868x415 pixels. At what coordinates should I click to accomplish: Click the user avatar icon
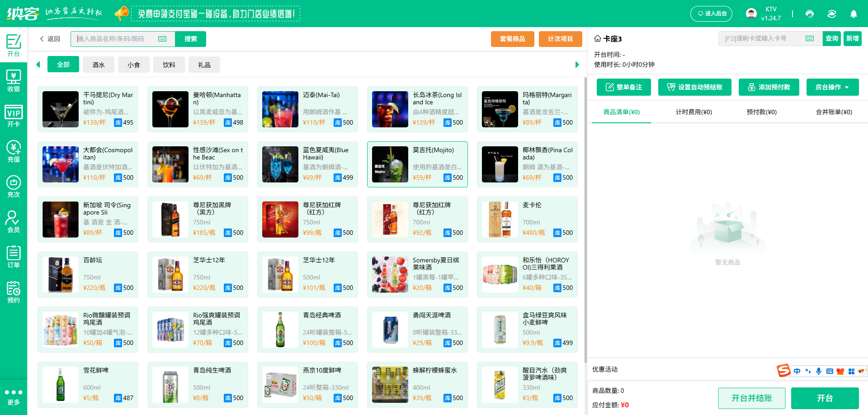[x=751, y=14]
